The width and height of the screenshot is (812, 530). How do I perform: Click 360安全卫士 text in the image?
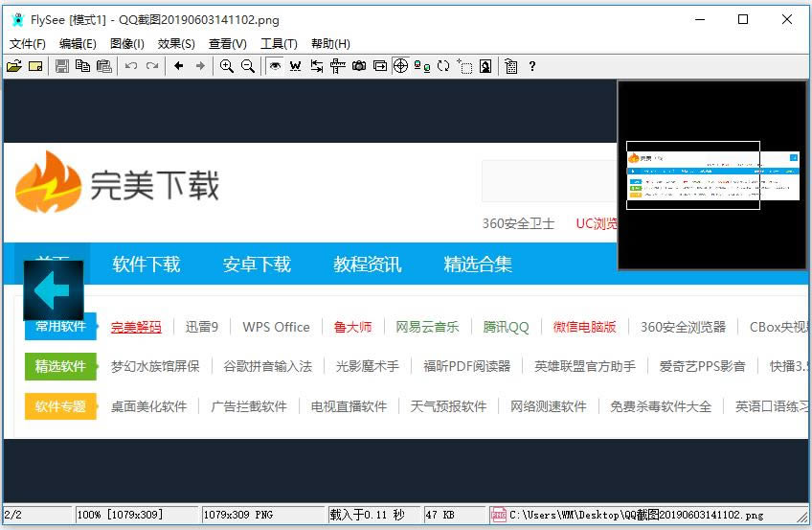[518, 223]
